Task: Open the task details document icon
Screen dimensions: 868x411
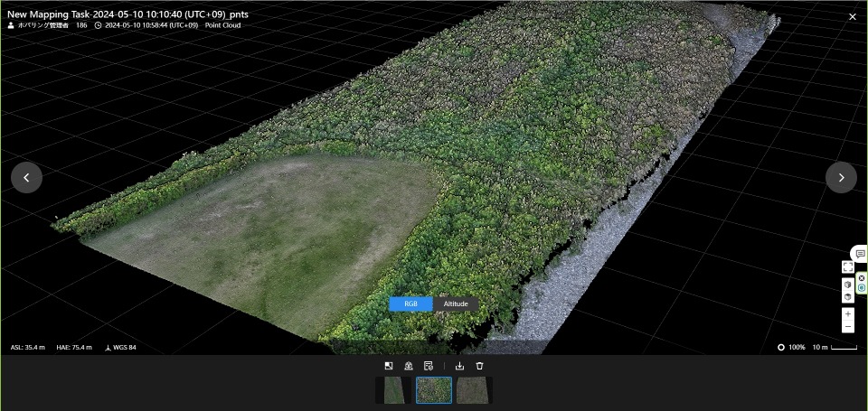Action: point(429,366)
